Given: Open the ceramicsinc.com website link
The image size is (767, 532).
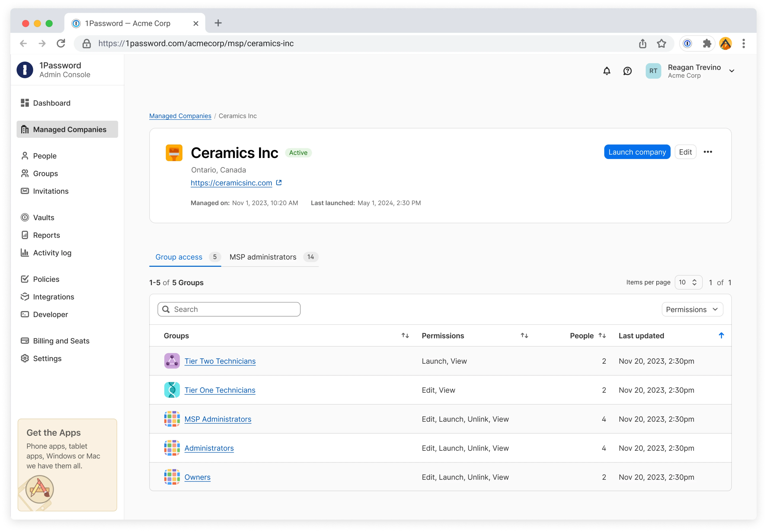Looking at the screenshot, I should [x=231, y=183].
